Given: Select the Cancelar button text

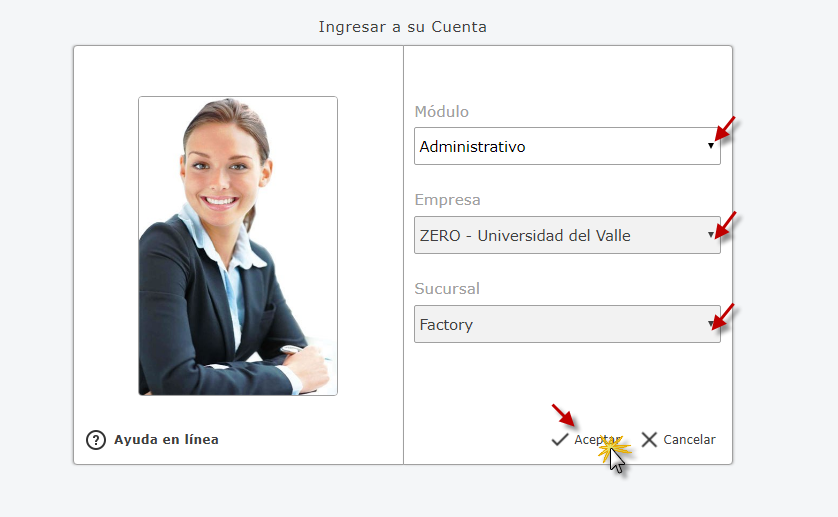Looking at the screenshot, I should (x=689, y=439).
